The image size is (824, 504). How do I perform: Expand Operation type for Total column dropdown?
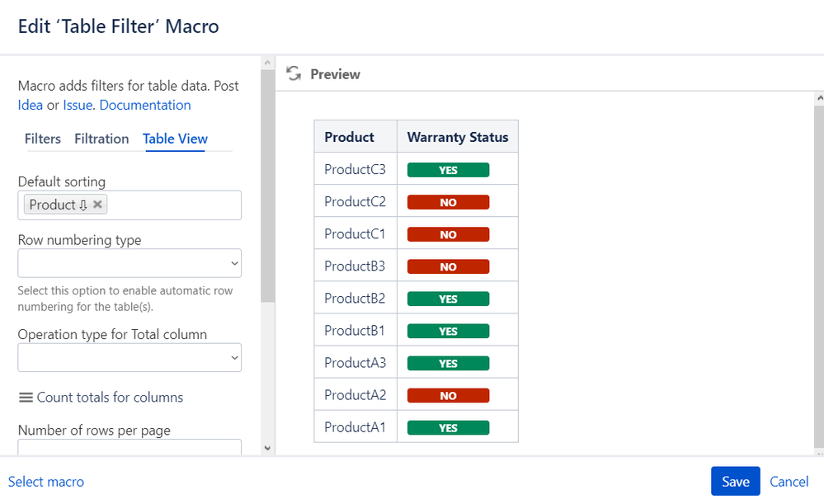[129, 357]
